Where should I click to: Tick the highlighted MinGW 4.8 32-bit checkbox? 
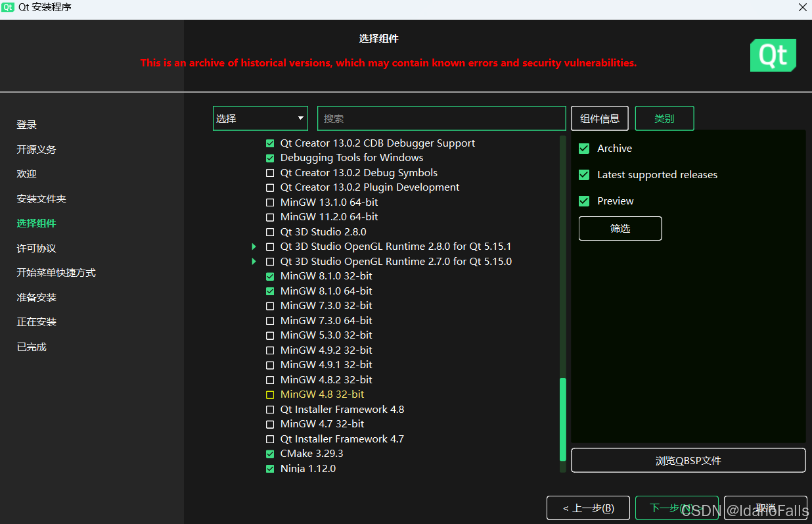click(270, 394)
